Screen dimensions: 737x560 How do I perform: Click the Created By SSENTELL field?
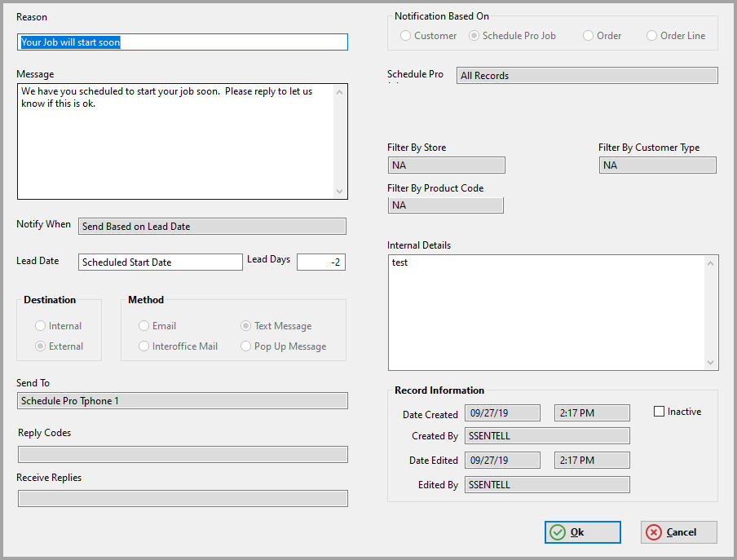[x=547, y=436]
